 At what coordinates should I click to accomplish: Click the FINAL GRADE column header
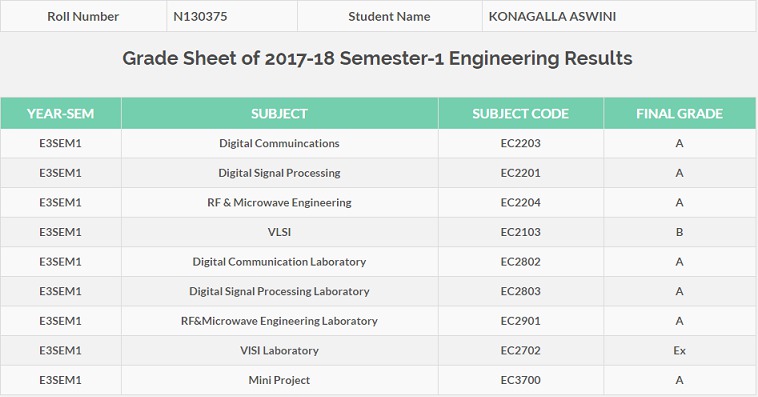pyautogui.click(x=679, y=114)
